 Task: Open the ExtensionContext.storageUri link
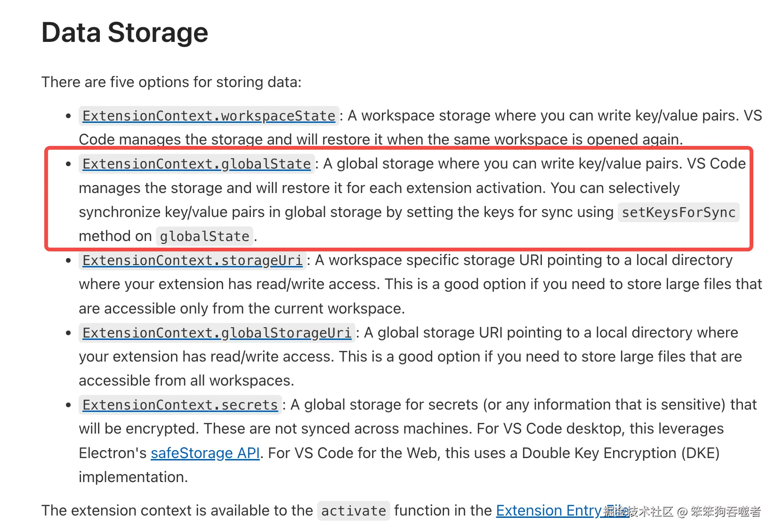point(192,260)
